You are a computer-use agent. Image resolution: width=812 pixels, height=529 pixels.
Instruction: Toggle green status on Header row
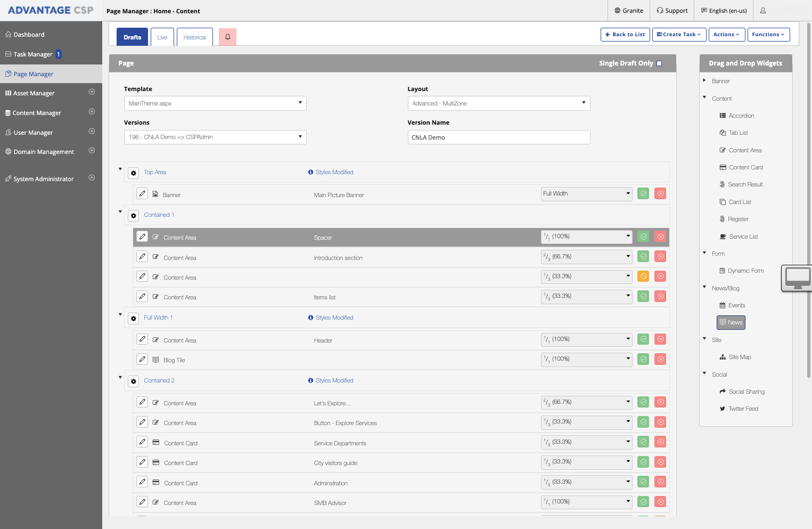tap(644, 339)
